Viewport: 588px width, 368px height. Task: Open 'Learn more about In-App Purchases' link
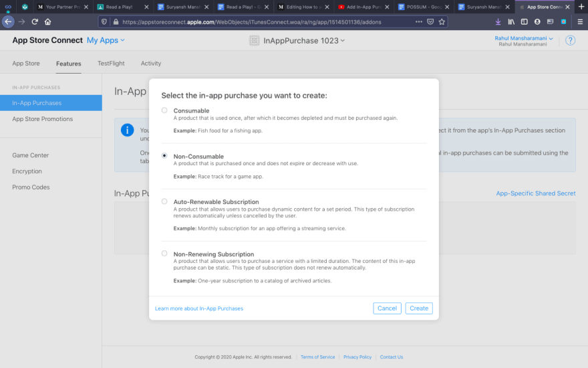click(199, 308)
